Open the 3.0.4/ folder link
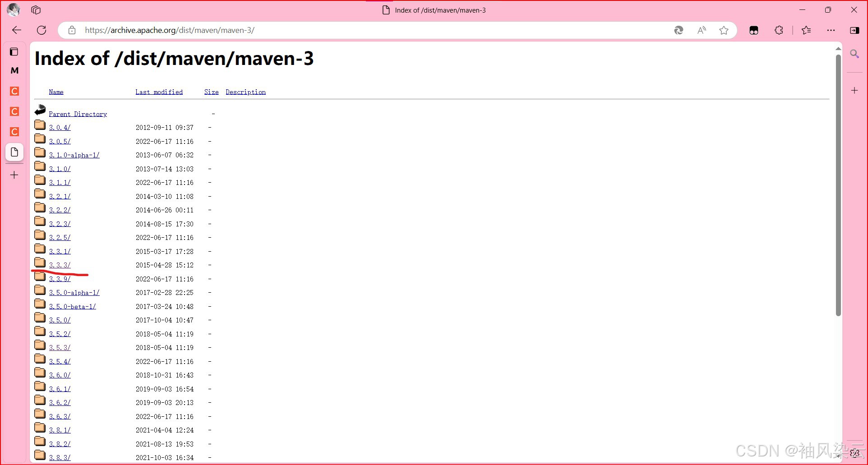The image size is (868, 465). click(60, 128)
